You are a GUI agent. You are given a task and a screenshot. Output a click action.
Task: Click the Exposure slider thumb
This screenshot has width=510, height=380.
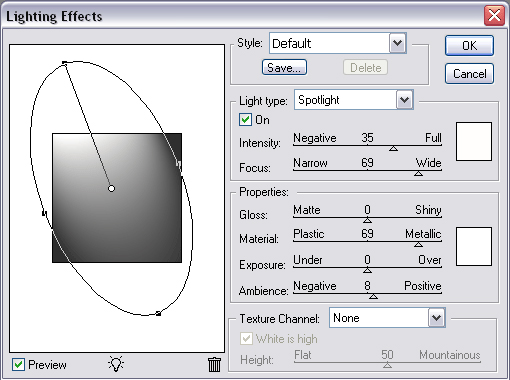coord(367,270)
